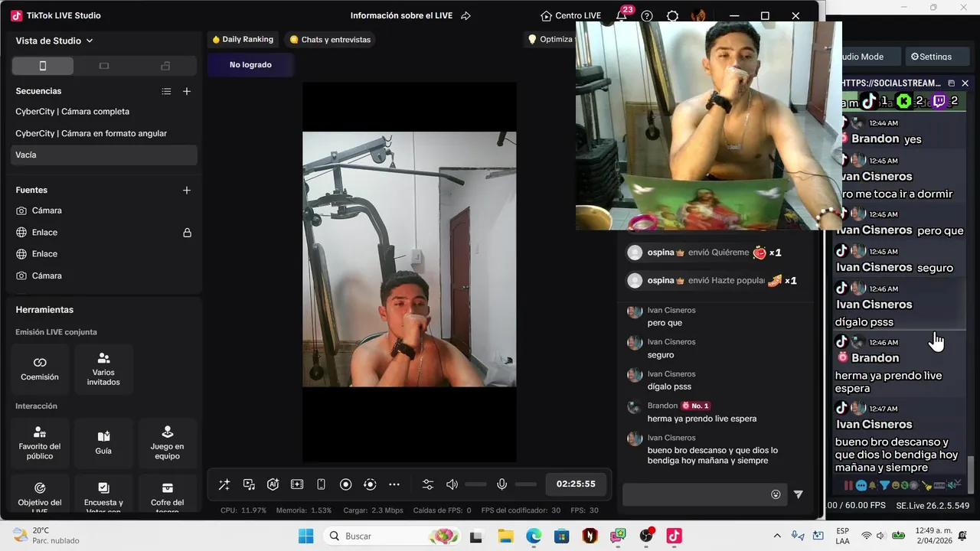This screenshot has height=551, width=980.
Task: Select CyberCity Cámara en formato angular scene
Action: (104, 133)
